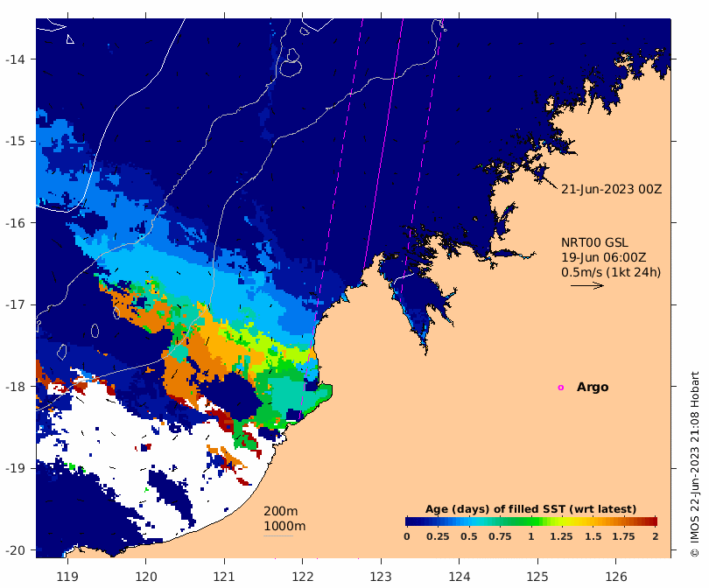Click the latitude axis label -16
The image size is (709, 588).
pos(15,223)
